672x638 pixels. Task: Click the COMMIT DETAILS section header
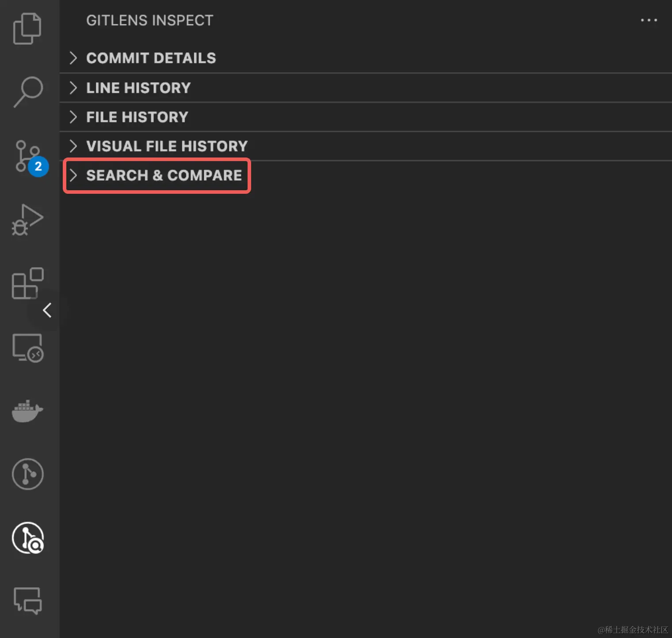(366, 58)
